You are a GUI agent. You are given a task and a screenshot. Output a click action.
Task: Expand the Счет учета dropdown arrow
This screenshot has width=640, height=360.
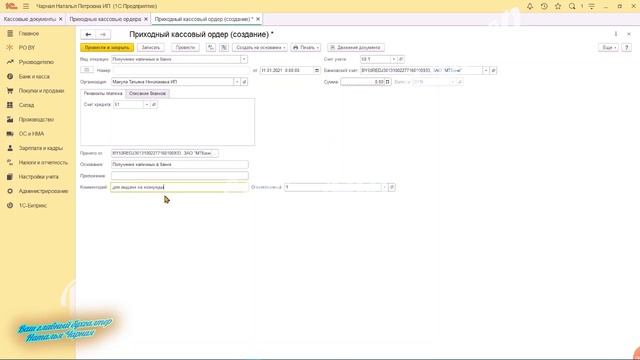click(x=393, y=59)
